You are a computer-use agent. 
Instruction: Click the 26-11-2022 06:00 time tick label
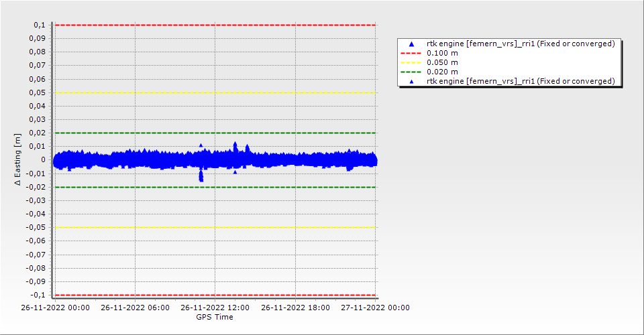coord(135,308)
